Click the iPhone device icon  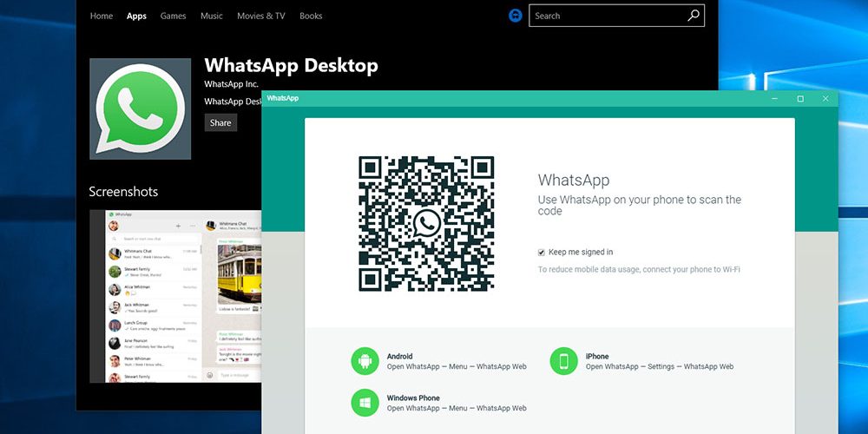pyautogui.click(x=563, y=361)
